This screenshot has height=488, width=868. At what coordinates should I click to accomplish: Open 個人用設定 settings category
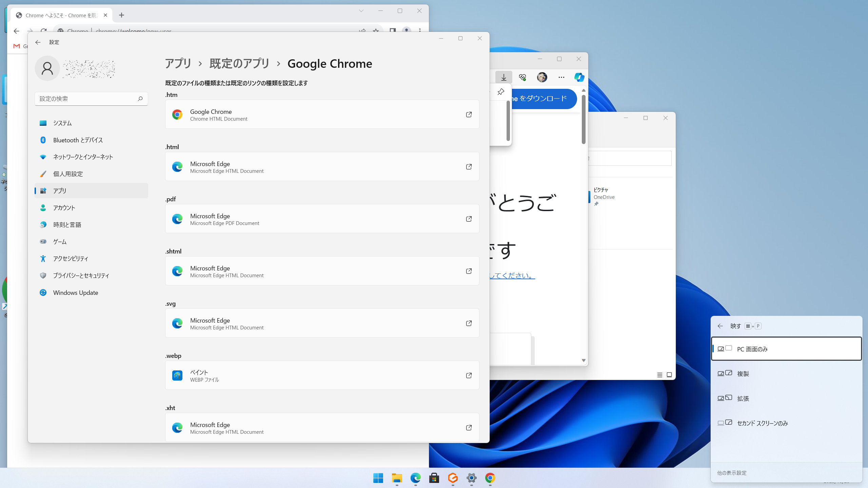point(91,174)
